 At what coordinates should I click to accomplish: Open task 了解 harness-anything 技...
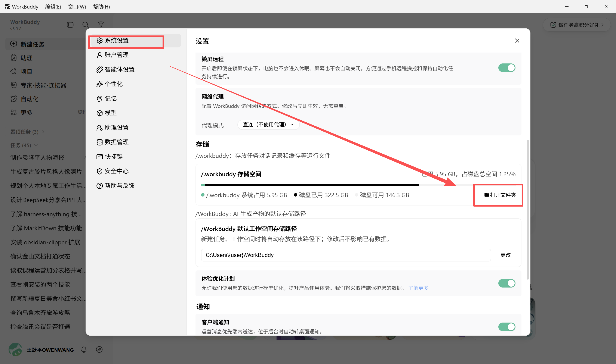click(x=46, y=214)
